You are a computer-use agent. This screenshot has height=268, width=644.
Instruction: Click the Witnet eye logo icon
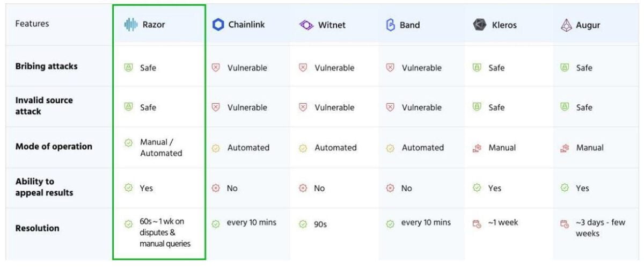point(306,25)
